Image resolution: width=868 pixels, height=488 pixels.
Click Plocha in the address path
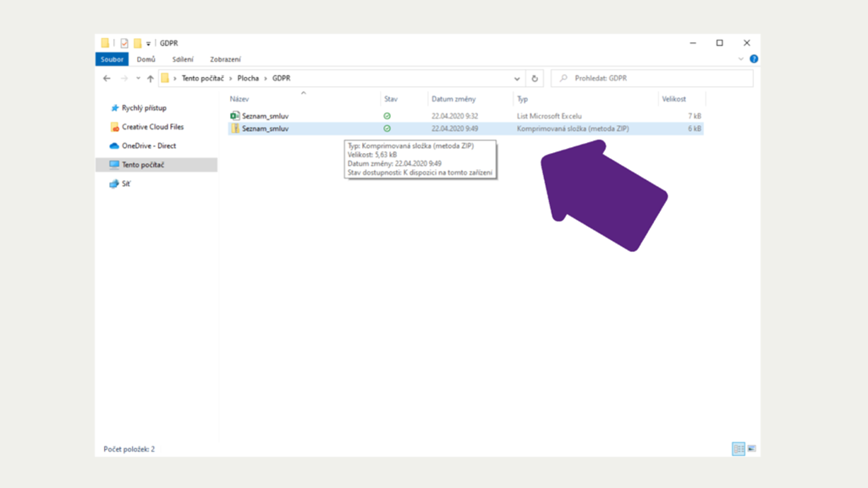click(248, 79)
